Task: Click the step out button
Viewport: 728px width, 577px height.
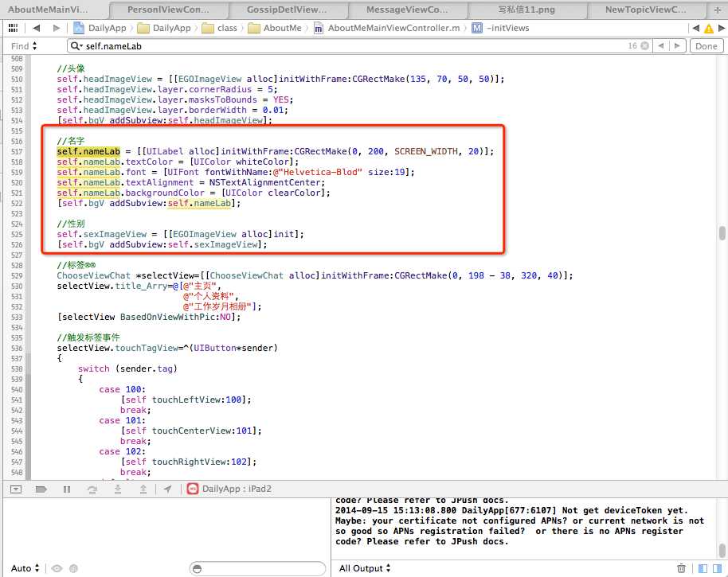Action: (x=143, y=489)
